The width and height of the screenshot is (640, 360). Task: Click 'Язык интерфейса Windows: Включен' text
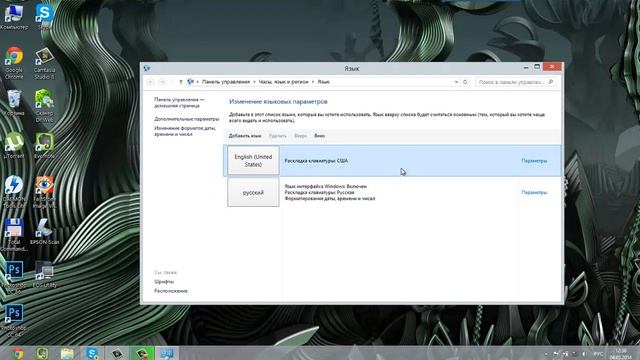coord(325,187)
